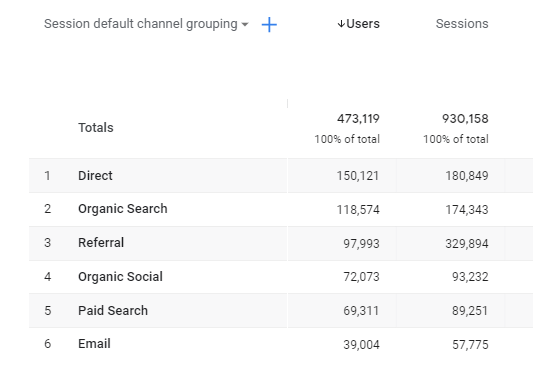This screenshot has height=382, width=537.
Task: Select the Paid Search channel row
Action: tap(281, 310)
